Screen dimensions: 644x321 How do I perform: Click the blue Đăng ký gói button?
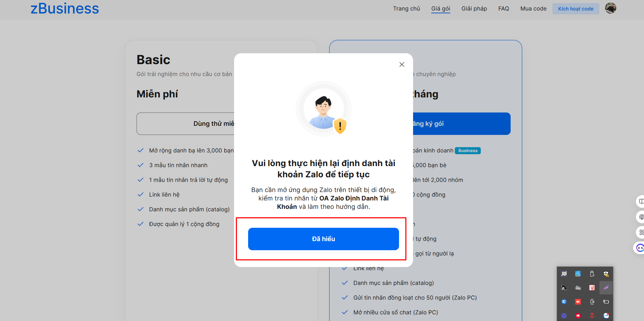[x=462, y=124]
